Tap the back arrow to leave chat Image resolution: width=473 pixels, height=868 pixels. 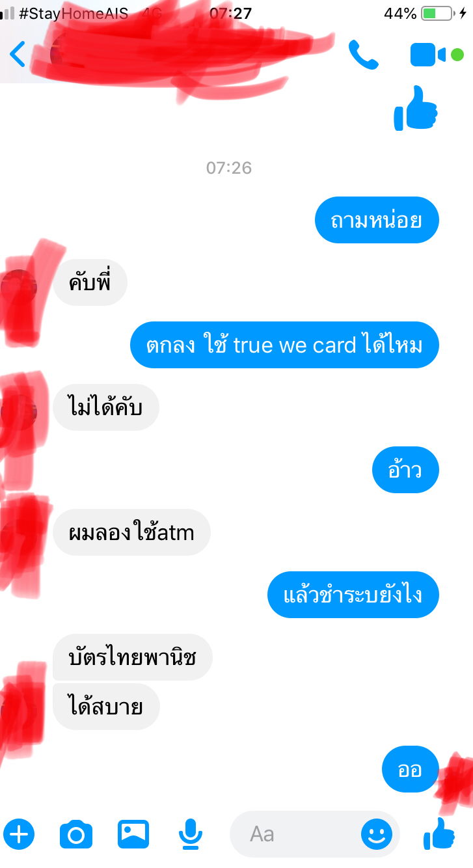click(x=18, y=55)
